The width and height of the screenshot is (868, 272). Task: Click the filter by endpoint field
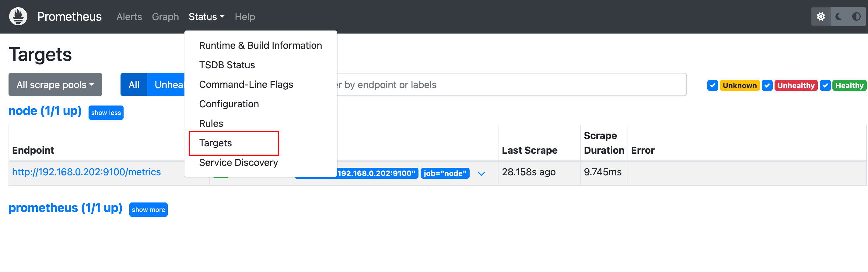(x=512, y=85)
